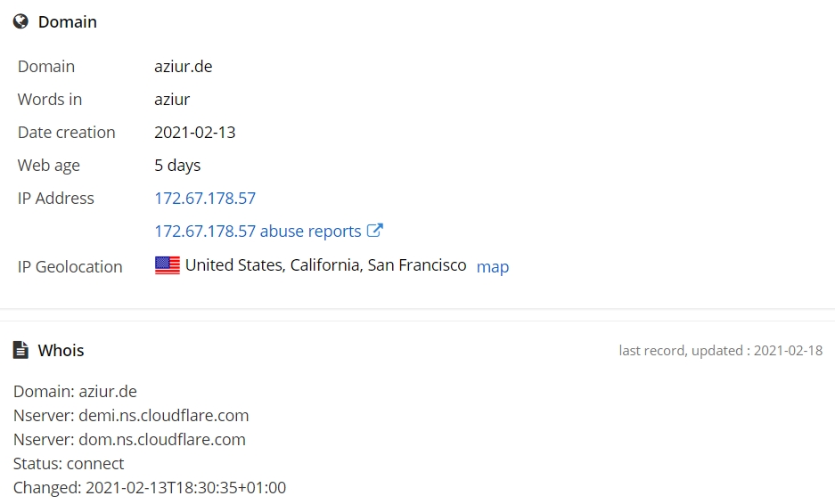The height and width of the screenshot is (504, 835).
Task: Click the Domain section heading
Action: coord(68,22)
